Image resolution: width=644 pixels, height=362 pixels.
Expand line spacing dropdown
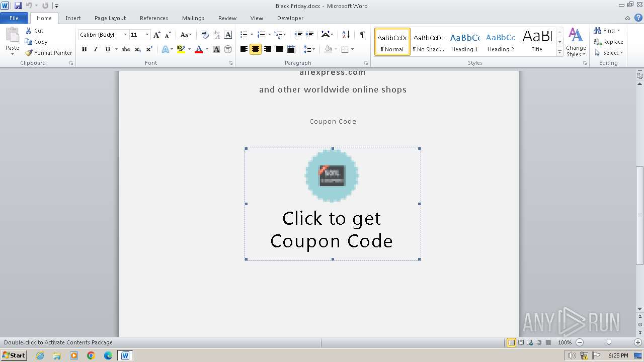[313, 49]
